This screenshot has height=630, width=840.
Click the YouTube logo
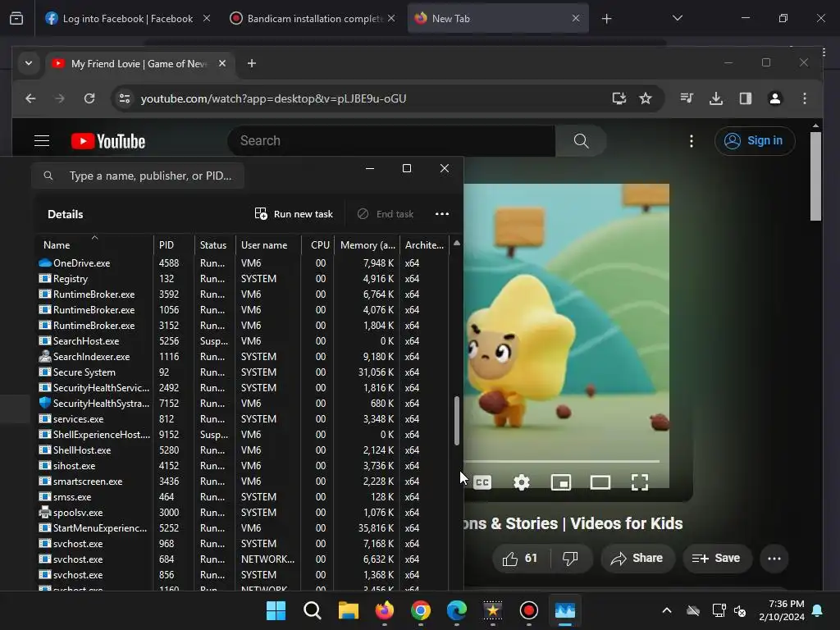pyautogui.click(x=108, y=141)
